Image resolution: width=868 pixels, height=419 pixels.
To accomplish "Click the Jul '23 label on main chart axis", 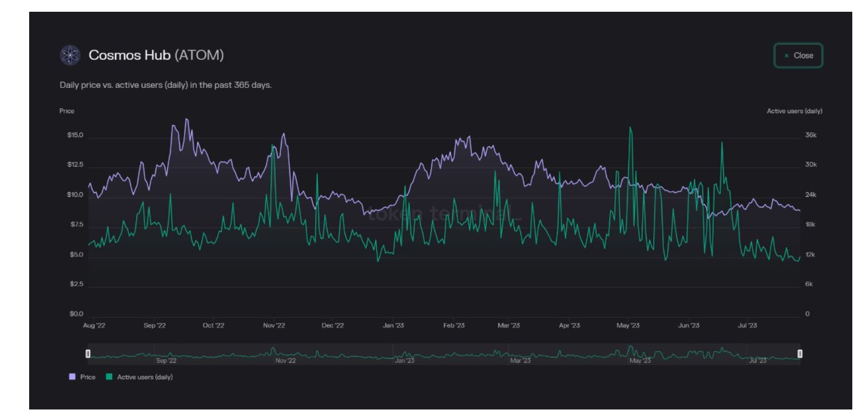I will [x=747, y=325].
